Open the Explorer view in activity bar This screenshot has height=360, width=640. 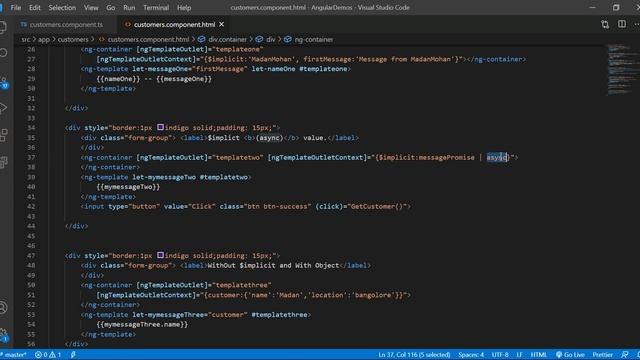[x=2, y=27]
